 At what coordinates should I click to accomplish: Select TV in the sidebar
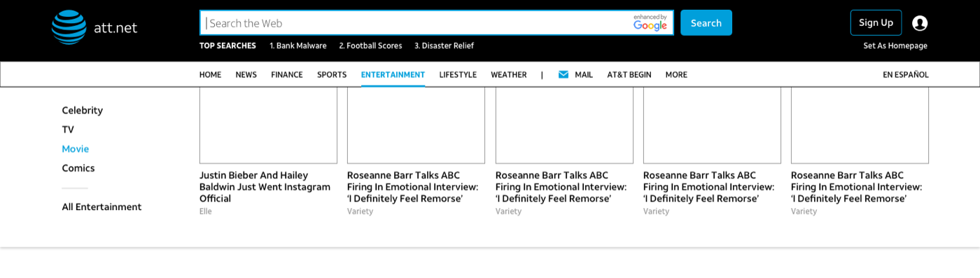[68, 130]
